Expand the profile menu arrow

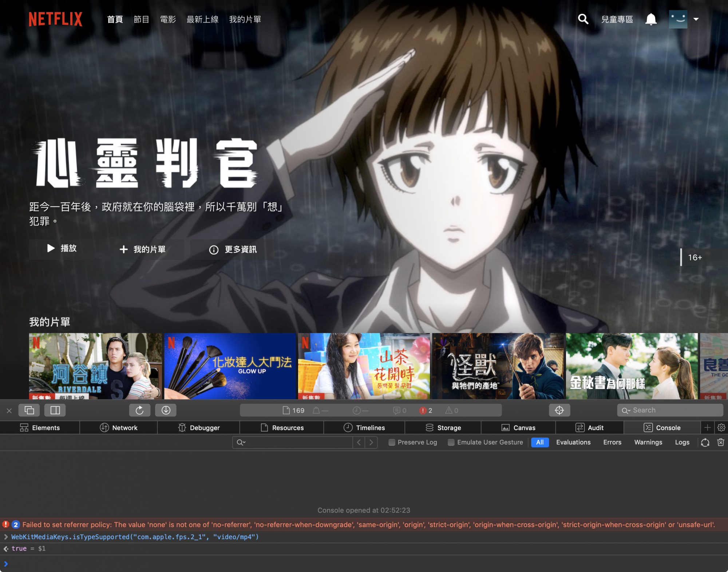pyautogui.click(x=696, y=19)
